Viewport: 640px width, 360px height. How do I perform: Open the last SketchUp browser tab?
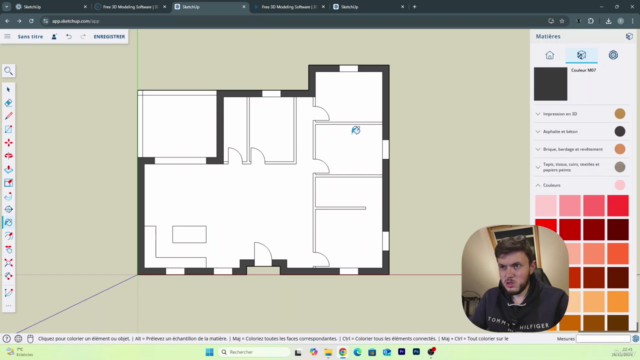[368, 7]
